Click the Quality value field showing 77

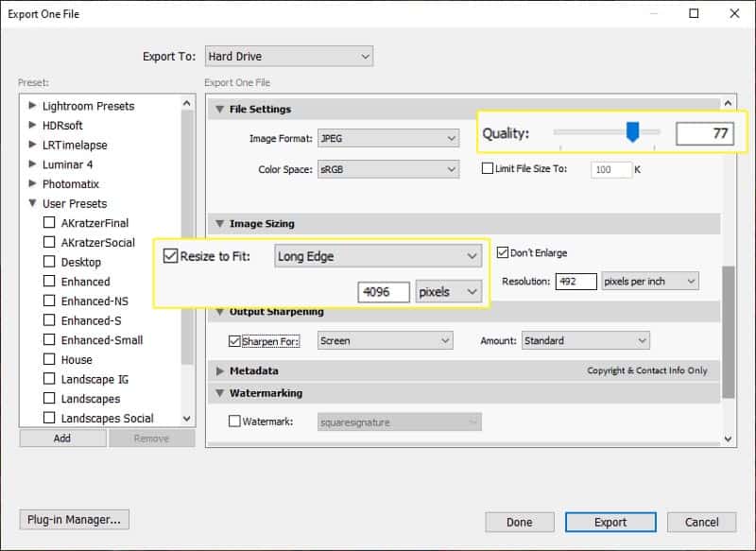coord(704,133)
